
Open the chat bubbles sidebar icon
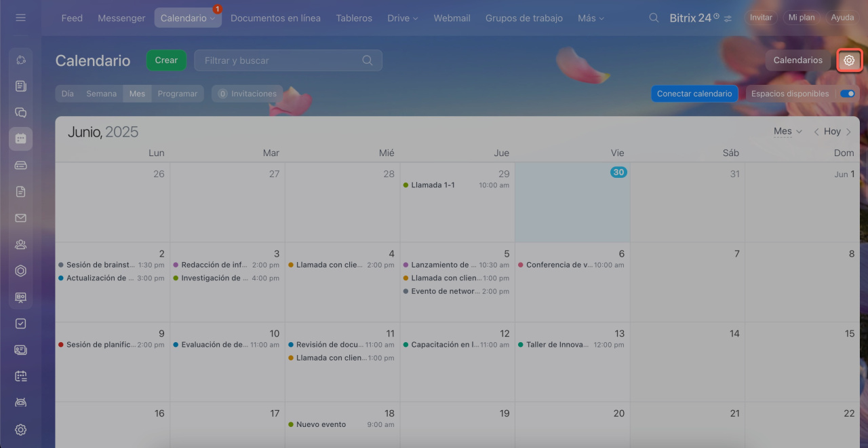pyautogui.click(x=20, y=113)
